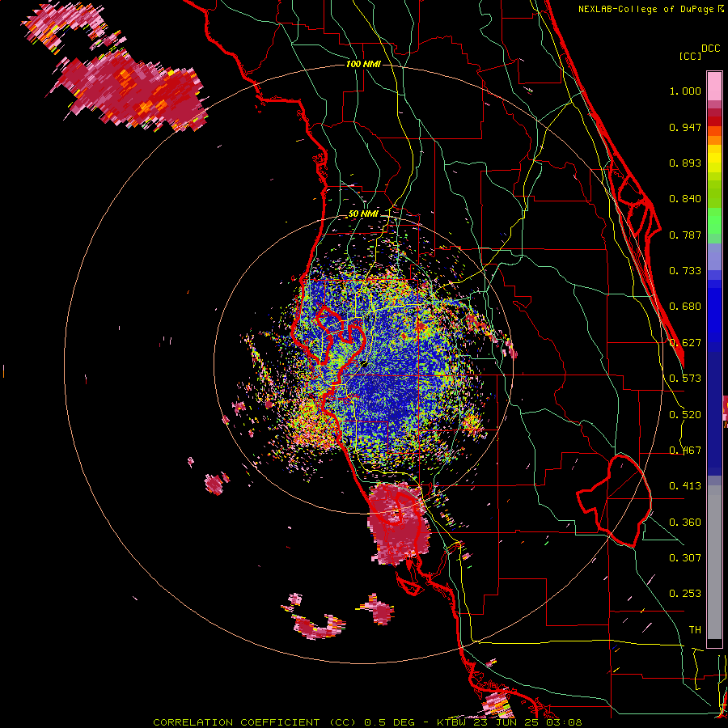728x728 pixels.
Task: Select the 0.787 scale value
Action: [x=685, y=235]
